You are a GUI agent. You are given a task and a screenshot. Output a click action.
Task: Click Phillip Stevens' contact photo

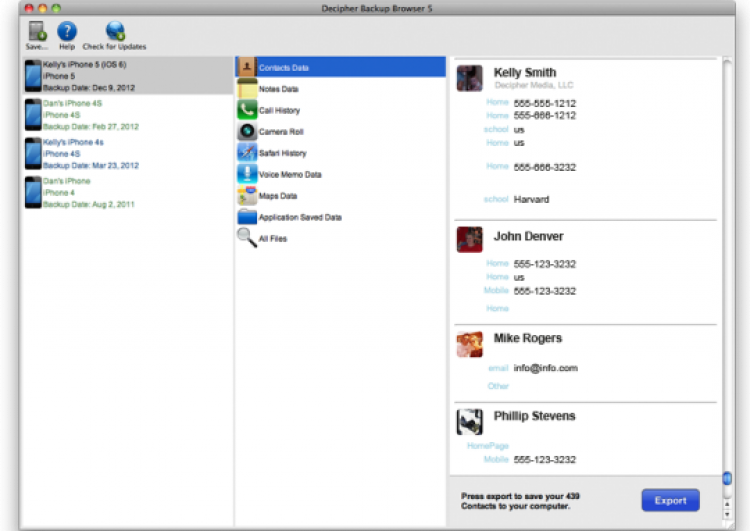(469, 422)
